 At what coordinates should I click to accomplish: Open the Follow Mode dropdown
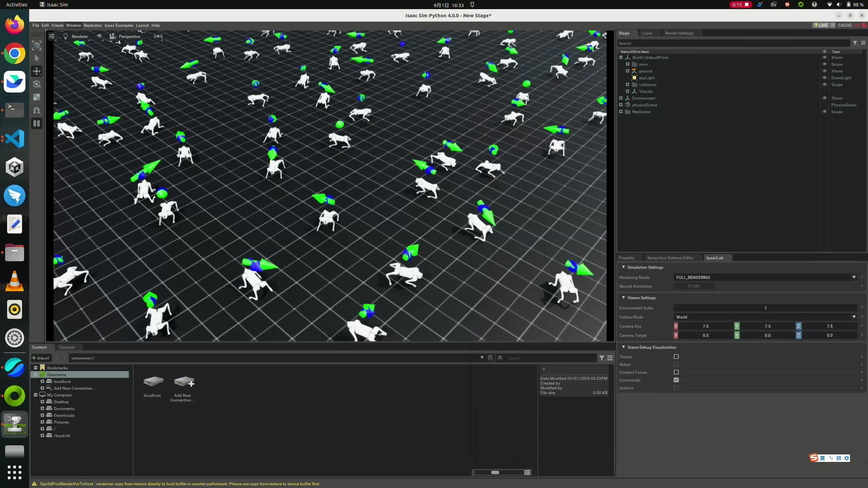pos(765,317)
